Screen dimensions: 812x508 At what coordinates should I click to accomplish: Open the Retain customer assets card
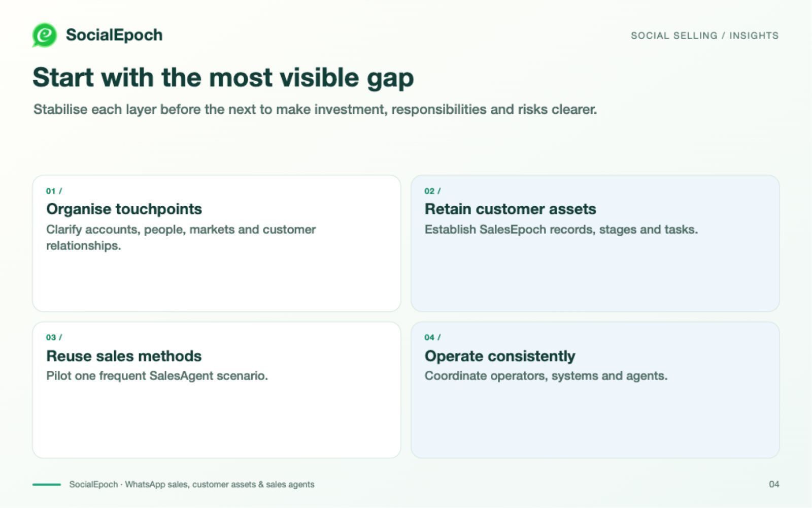coord(595,243)
